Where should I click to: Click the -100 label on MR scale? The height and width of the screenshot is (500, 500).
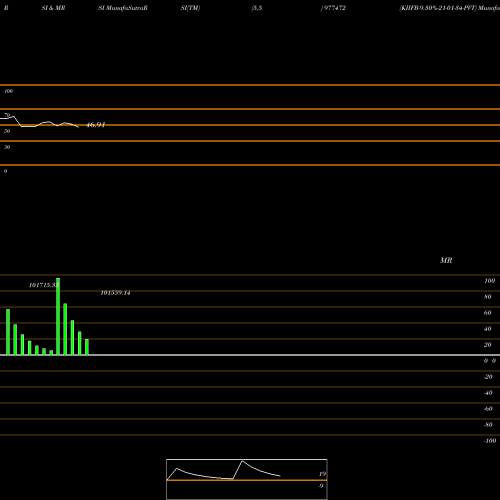tap(490, 441)
